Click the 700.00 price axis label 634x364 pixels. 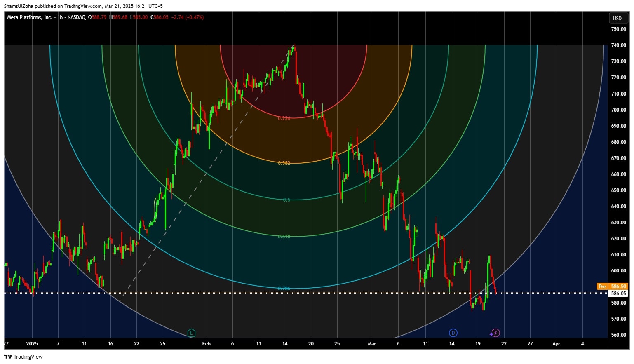(618, 110)
